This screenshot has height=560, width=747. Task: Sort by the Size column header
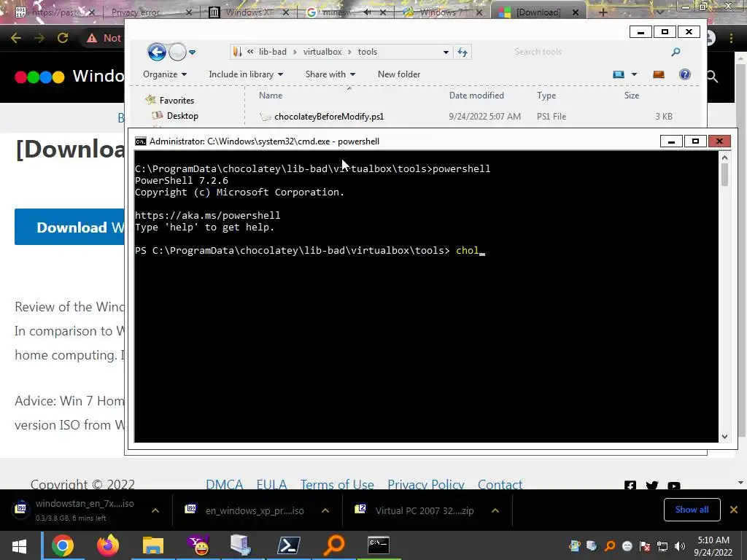(x=632, y=96)
